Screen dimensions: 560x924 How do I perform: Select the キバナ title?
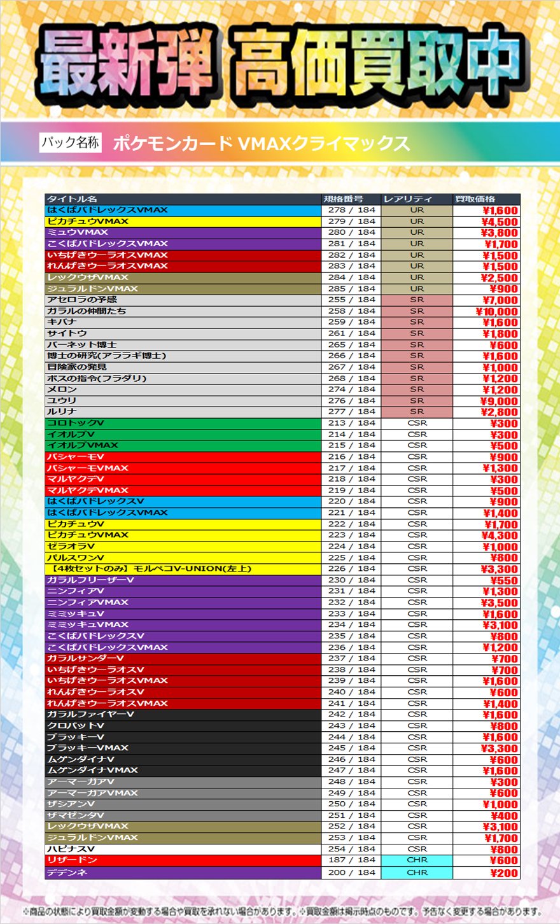183,322
